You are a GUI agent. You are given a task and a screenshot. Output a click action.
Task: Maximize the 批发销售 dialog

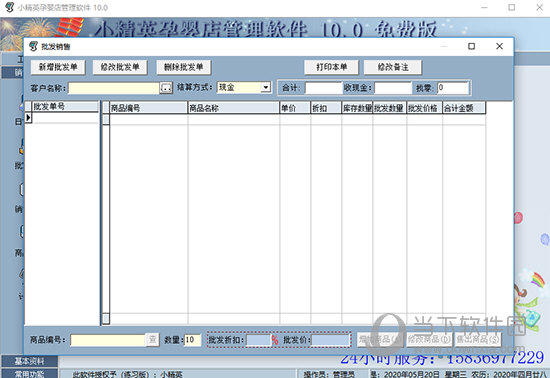tap(471, 46)
